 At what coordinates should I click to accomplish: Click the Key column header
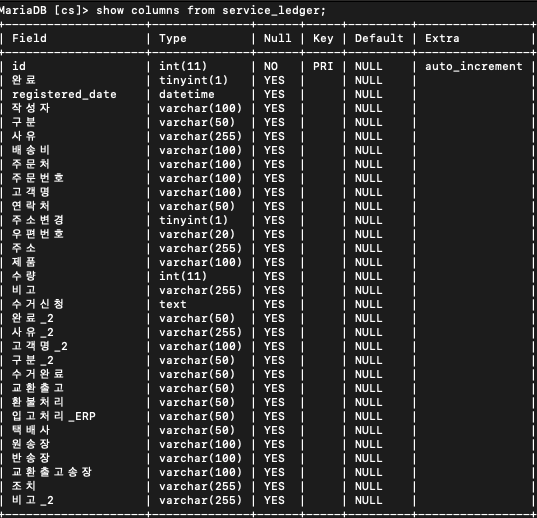tap(323, 38)
